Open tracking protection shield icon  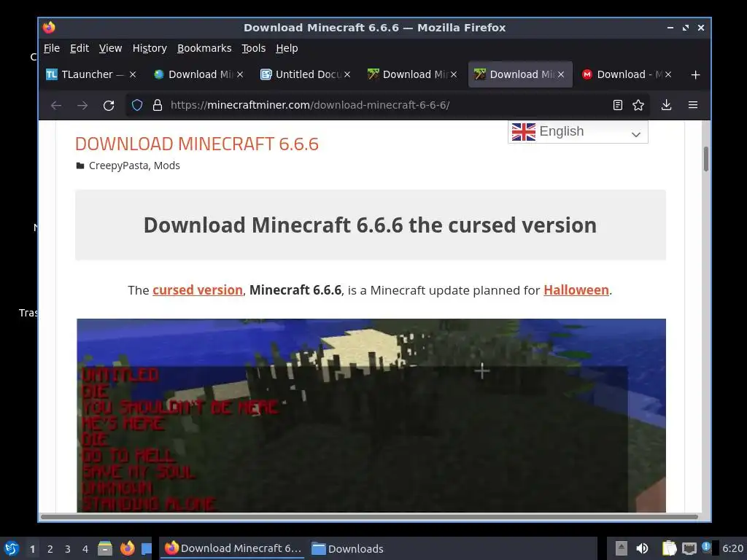[x=137, y=105]
